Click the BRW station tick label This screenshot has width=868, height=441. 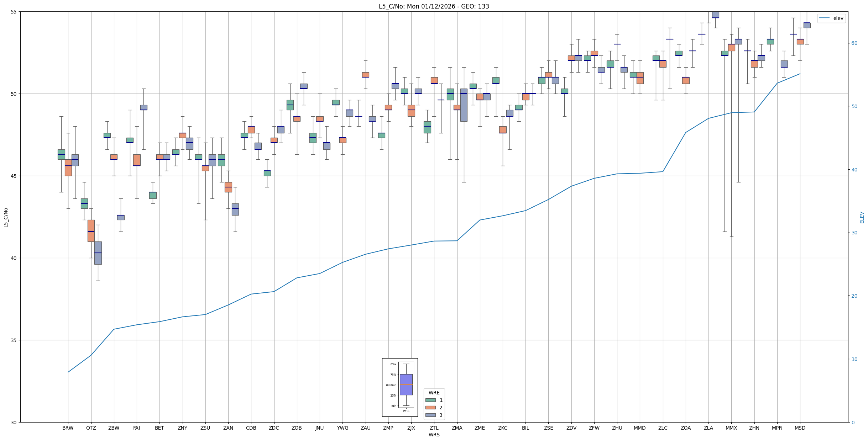click(x=68, y=428)
